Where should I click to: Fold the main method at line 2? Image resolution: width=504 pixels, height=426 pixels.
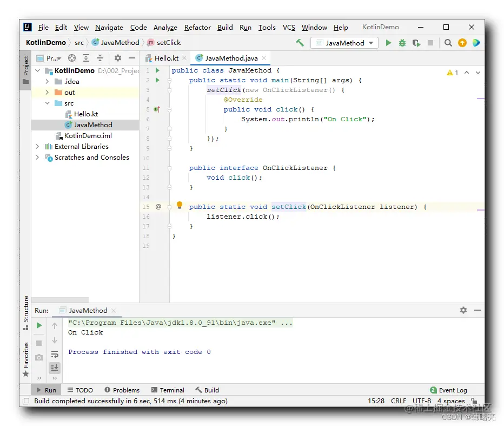click(169, 80)
